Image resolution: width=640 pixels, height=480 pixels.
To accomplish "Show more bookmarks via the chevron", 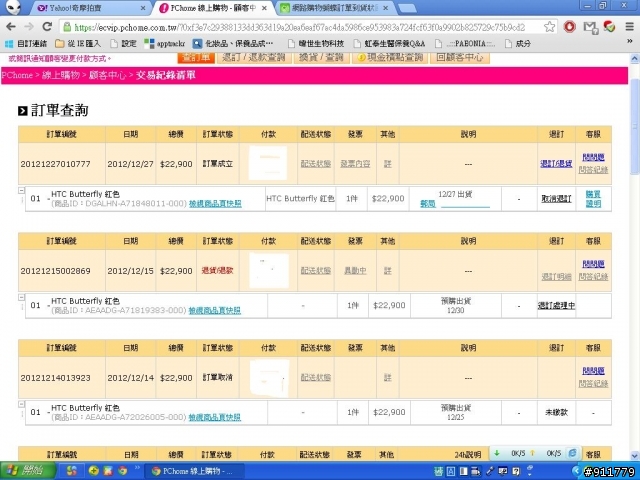I will (x=629, y=41).
